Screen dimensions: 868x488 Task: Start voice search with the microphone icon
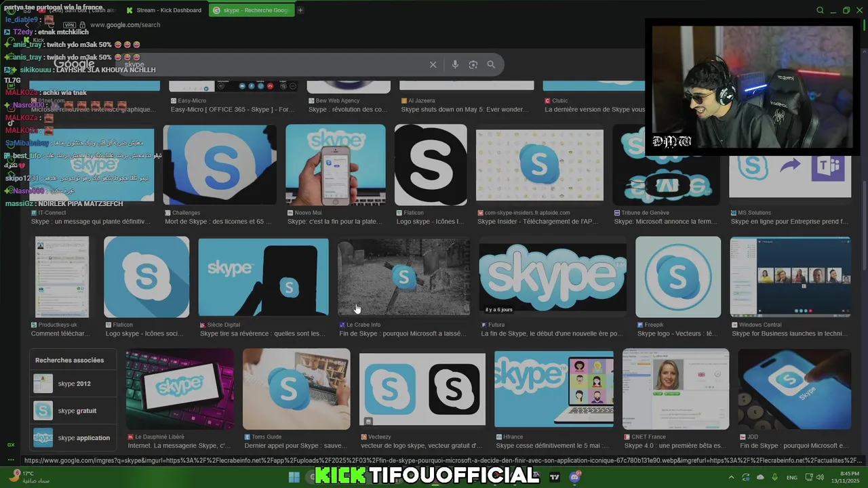tap(455, 64)
